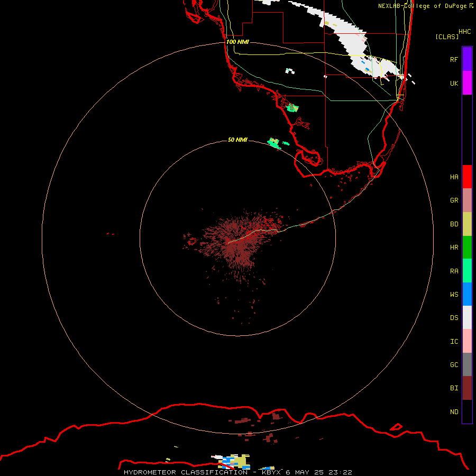
Task: Click the green rain echo near 50 NMI ring
Action: coord(274,143)
